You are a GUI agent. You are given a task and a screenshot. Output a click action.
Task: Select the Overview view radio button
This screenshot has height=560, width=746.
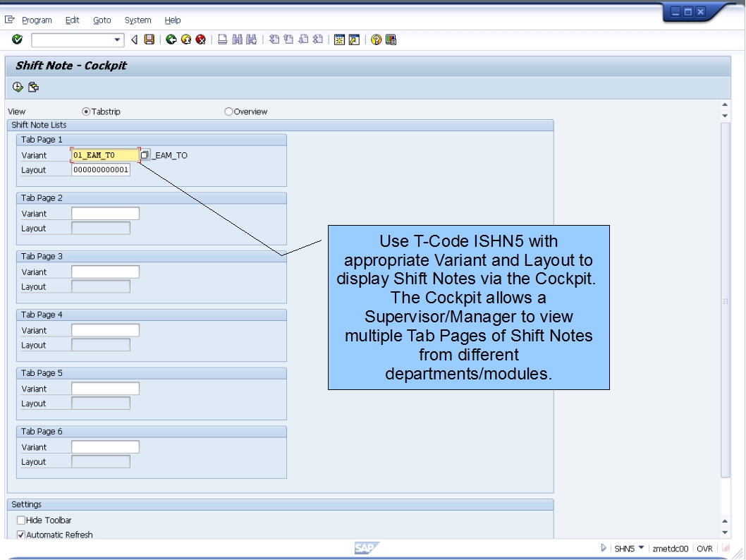(228, 111)
